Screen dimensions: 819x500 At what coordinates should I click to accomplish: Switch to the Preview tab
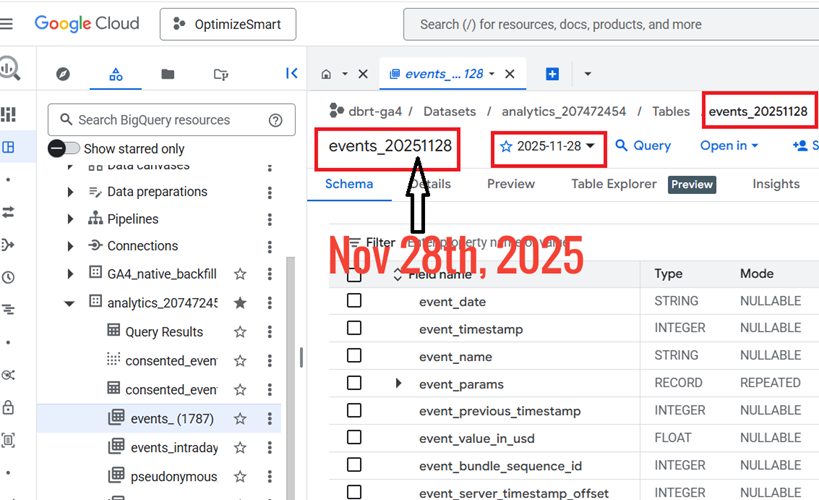click(x=511, y=184)
